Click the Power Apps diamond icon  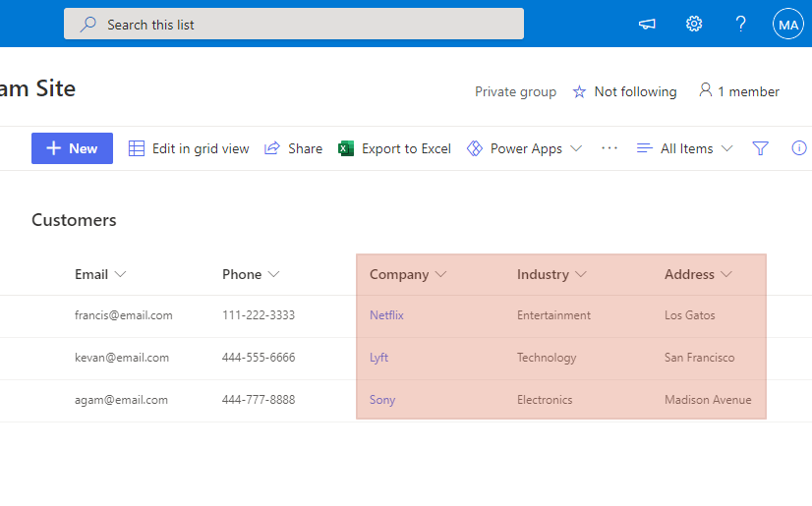click(x=475, y=148)
